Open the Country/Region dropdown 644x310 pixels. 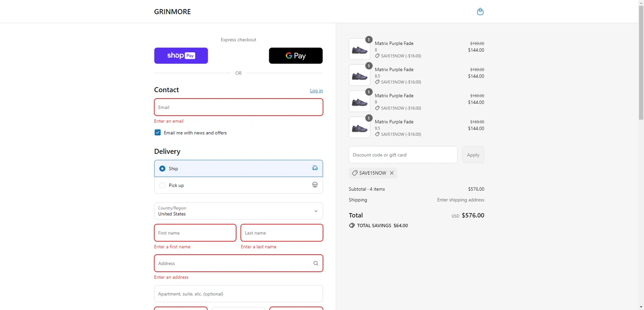click(238, 211)
